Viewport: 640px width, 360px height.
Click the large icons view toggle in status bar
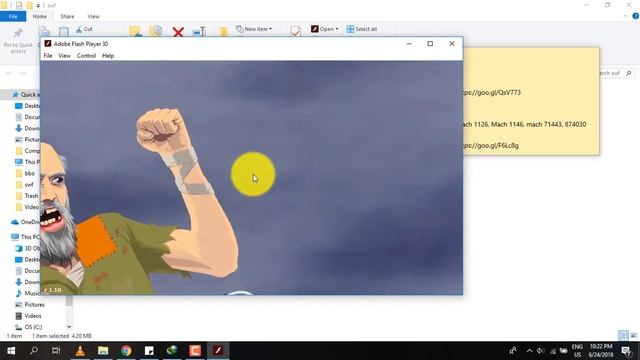pos(633,336)
